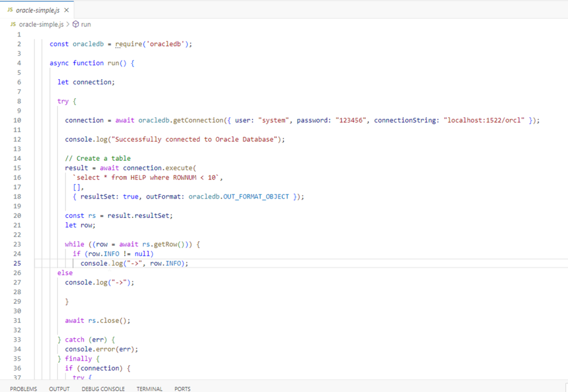Click line number 10 in the gutter

[x=17, y=120]
